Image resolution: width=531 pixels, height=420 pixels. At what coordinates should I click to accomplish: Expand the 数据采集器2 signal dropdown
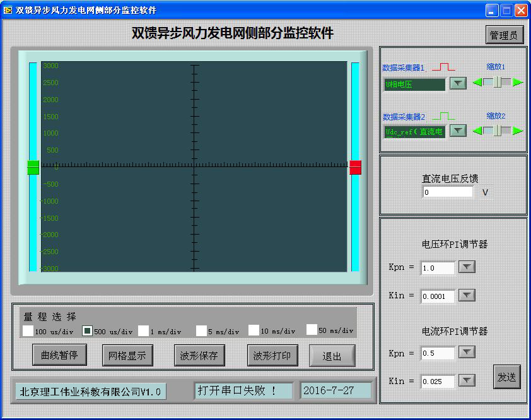(457, 131)
